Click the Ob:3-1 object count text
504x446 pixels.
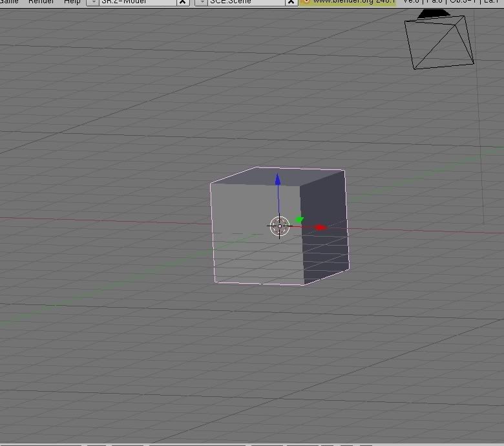coord(463,1)
